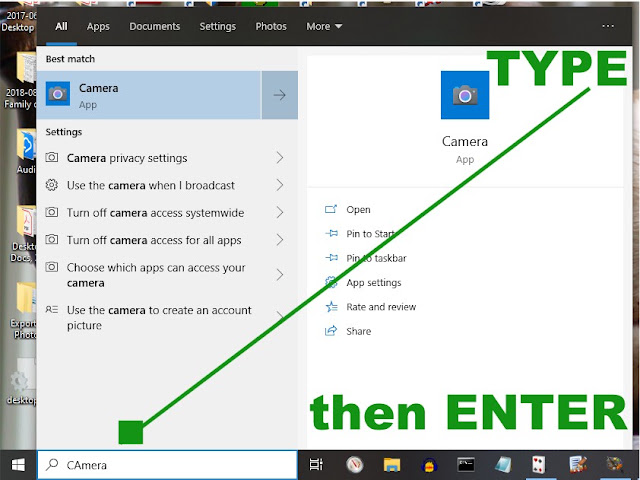The height and width of the screenshot is (480, 640).
Task: Choose Pin to Start for Camera
Action: point(371,234)
